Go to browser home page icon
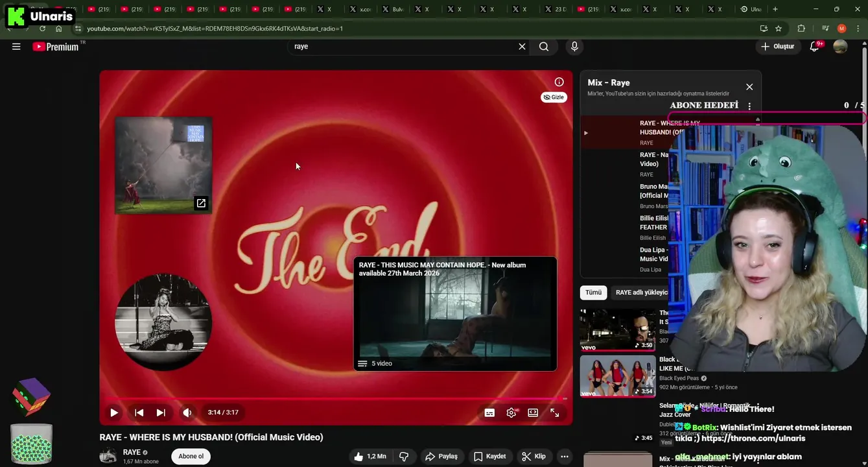The image size is (868, 467). pos(59,29)
